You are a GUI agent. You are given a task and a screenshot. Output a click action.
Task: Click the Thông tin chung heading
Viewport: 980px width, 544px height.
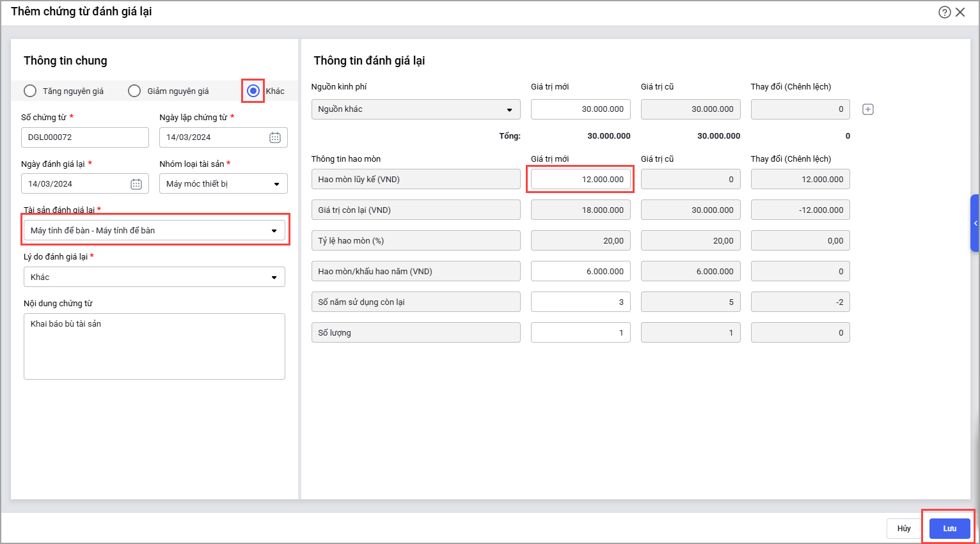[x=65, y=61]
